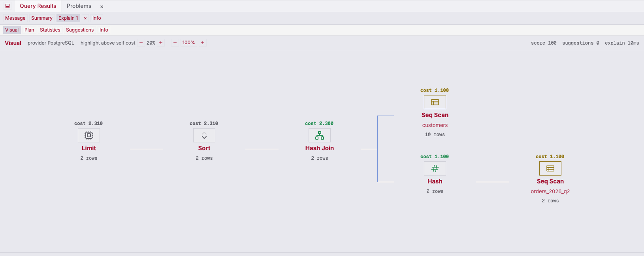This screenshot has width=644, height=256.
Task: Click the Hash node label
Action: (435, 181)
